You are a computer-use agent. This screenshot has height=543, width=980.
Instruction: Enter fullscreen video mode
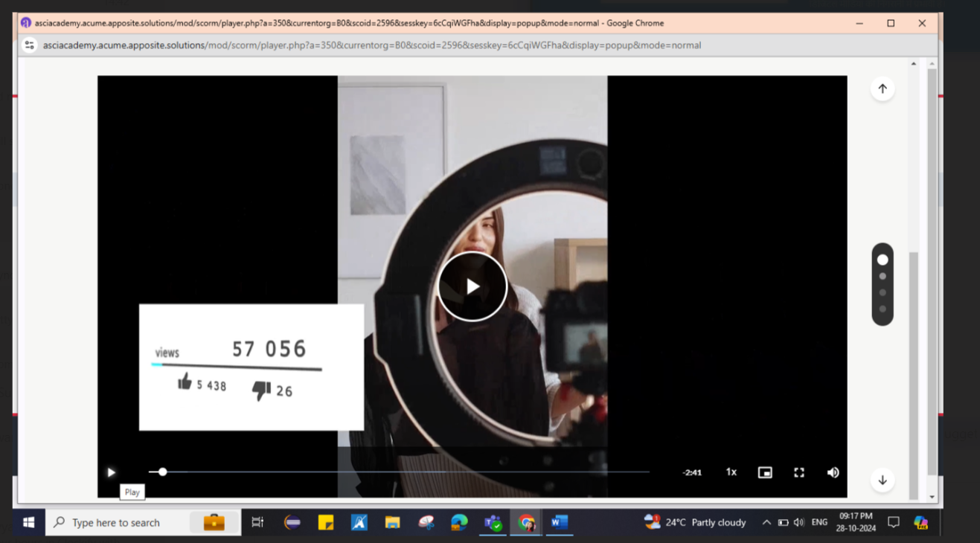799,472
